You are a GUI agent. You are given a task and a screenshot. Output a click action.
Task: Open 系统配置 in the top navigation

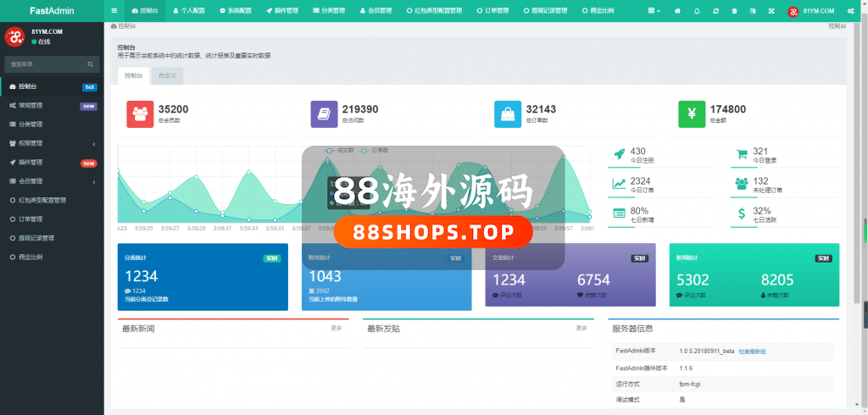[235, 11]
